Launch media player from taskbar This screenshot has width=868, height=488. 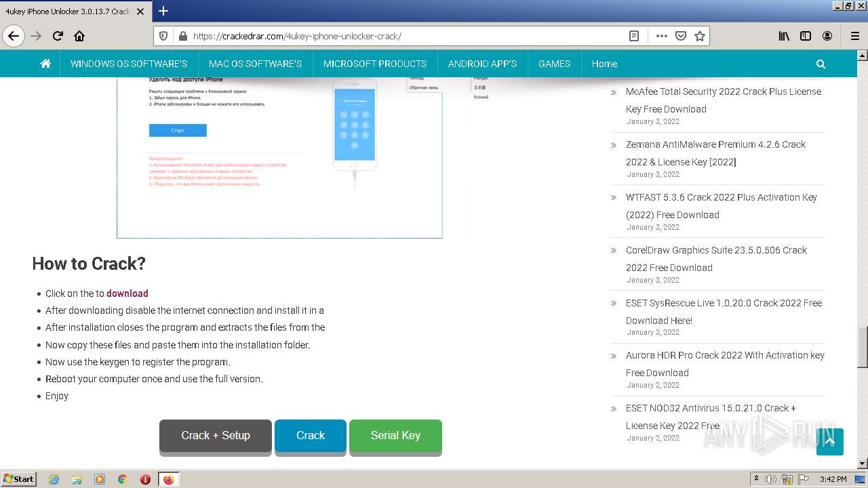point(100,479)
